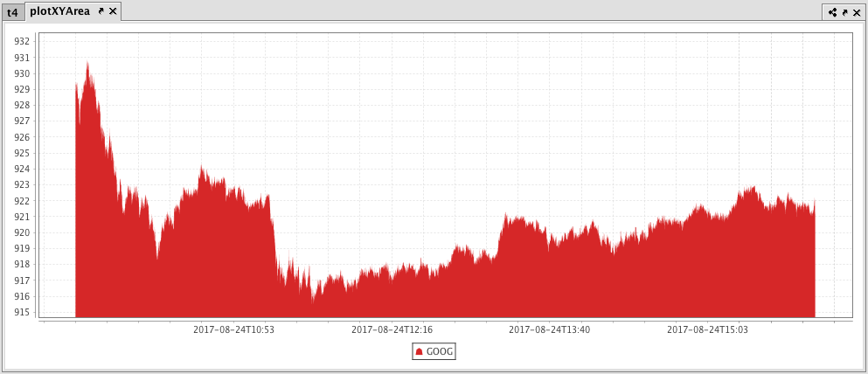
Task: Detach the panel with the top-right arrow icon
Action: point(844,12)
